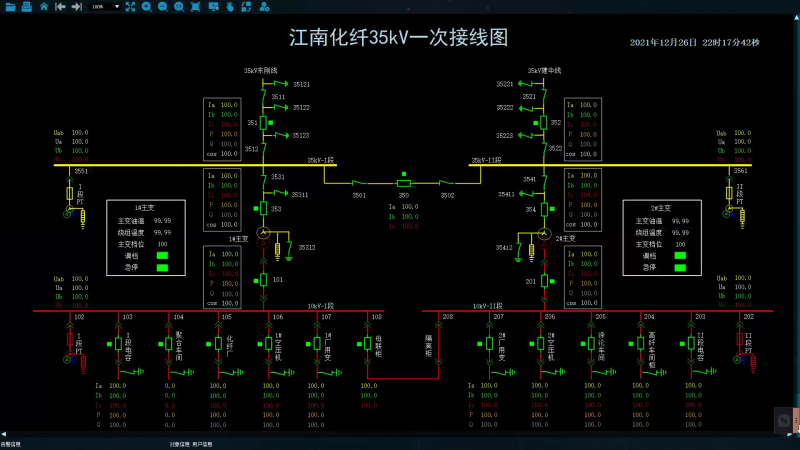
Task: Toggle the 35121 grounding switch
Action: click(282, 84)
